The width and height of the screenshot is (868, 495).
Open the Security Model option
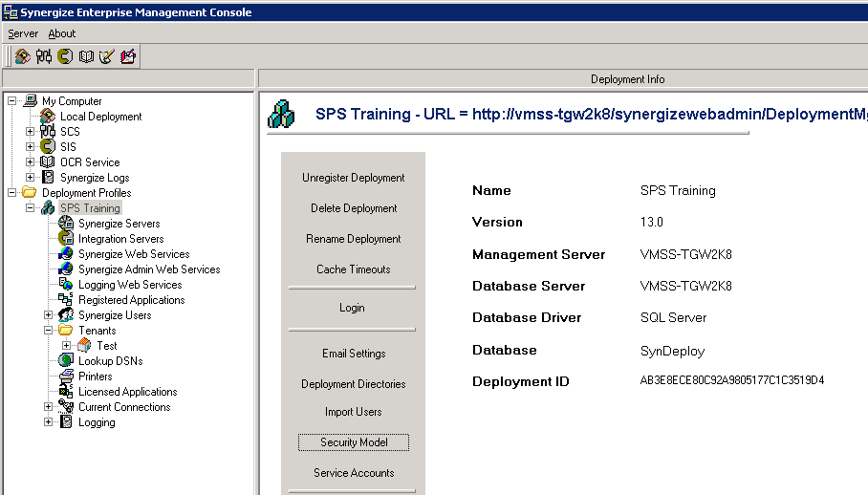(354, 442)
